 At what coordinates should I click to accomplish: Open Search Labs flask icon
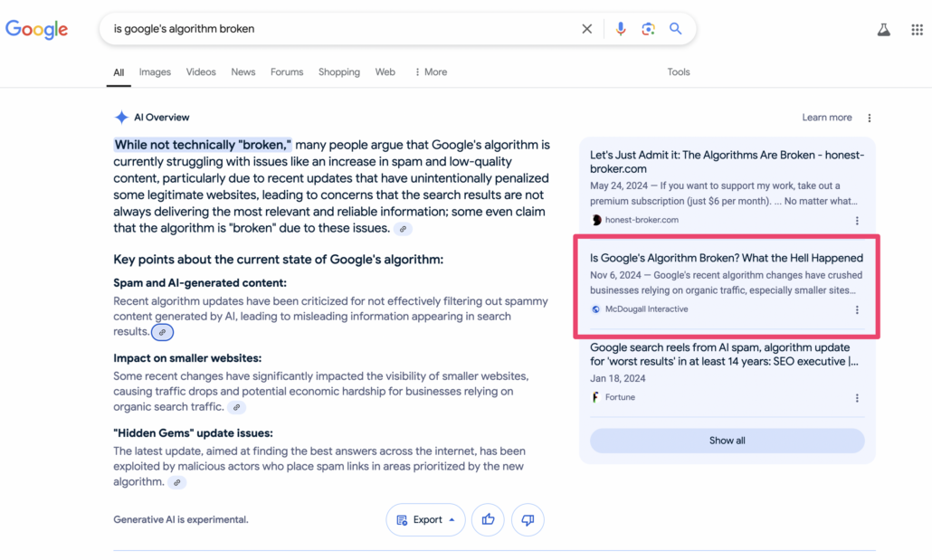(883, 30)
